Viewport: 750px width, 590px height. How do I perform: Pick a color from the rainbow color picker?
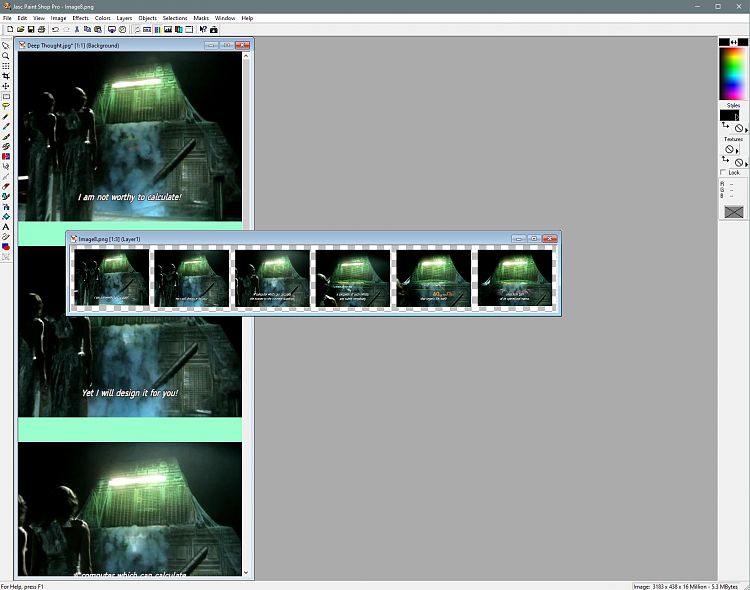tap(733, 73)
